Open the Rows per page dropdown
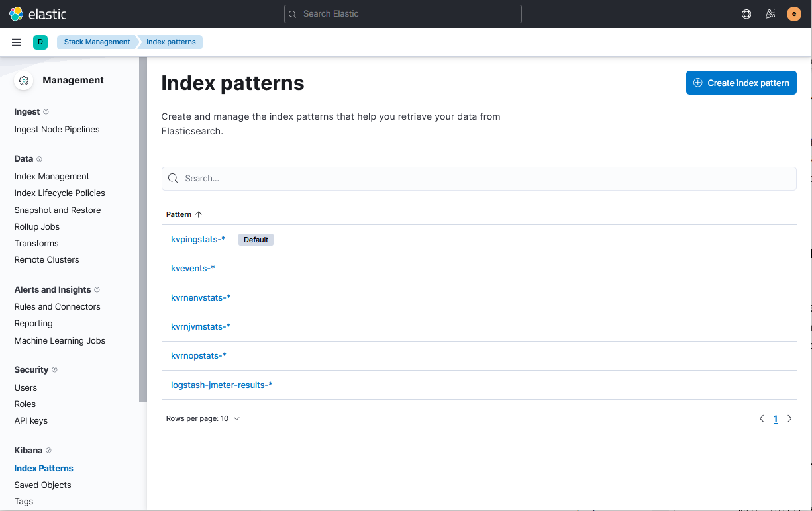The height and width of the screenshot is (511, 812). [x=203, y=418]
